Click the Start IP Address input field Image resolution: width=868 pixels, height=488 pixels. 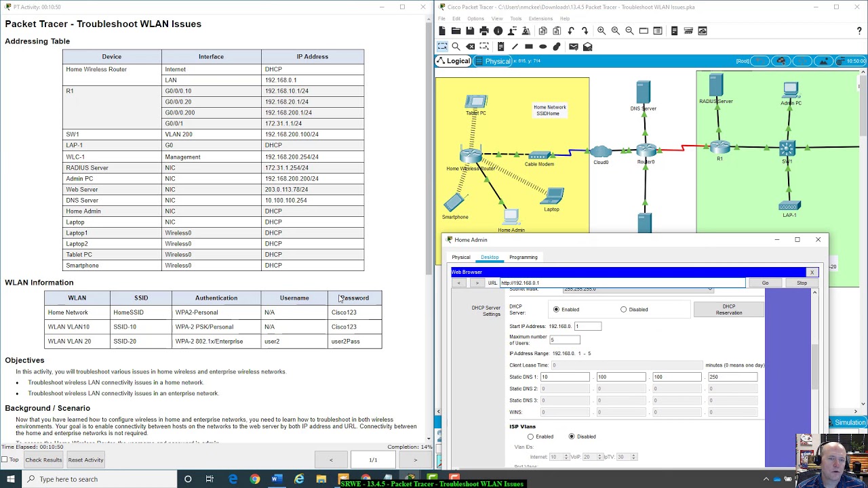pos(588,327)
